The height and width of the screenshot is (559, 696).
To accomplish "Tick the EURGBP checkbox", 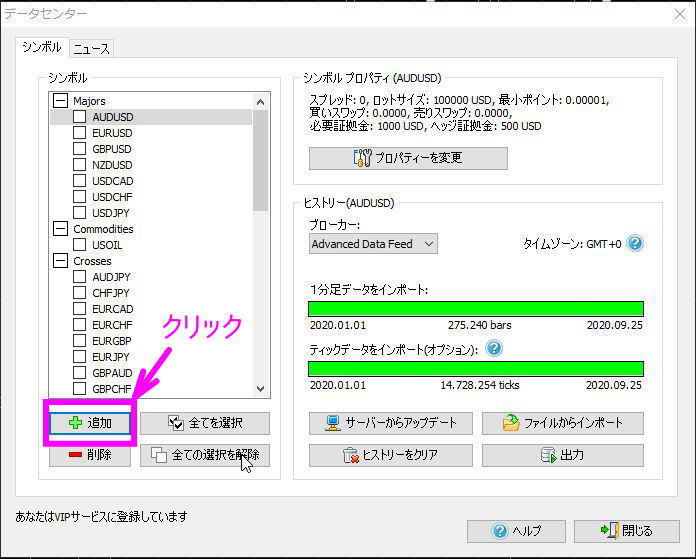I will (x=79, y=341).
